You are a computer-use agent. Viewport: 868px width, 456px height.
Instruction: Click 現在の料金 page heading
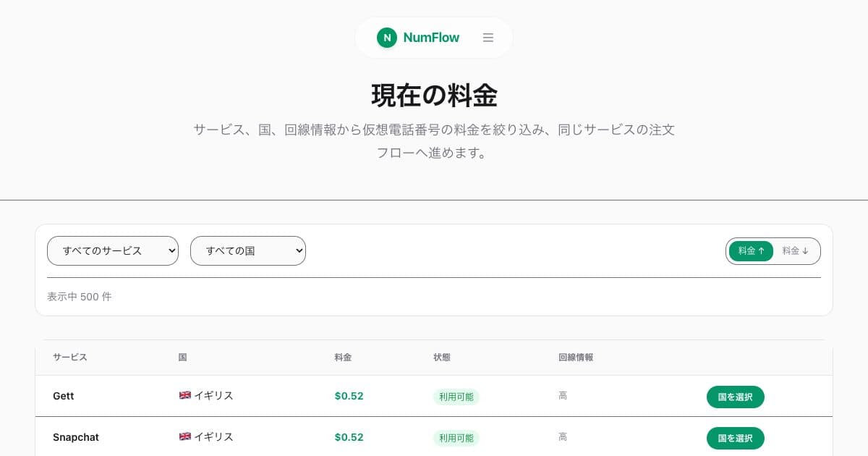tap(434, 96)
